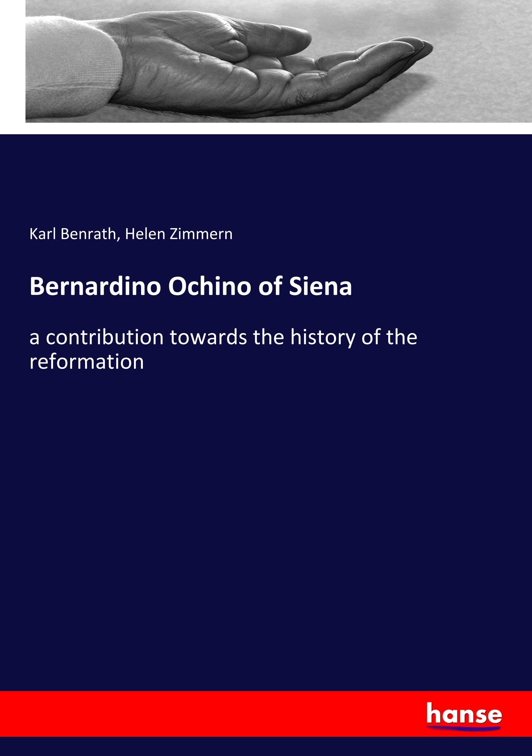
Task: Click the word 'Siena' in the title
Action: pos(321,287)
